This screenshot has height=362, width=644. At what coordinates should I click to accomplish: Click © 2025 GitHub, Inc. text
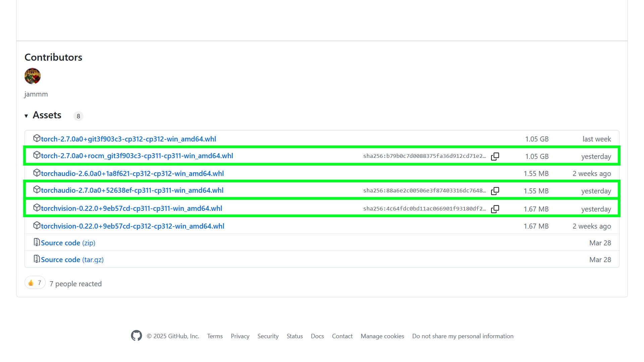click(173, 336)
